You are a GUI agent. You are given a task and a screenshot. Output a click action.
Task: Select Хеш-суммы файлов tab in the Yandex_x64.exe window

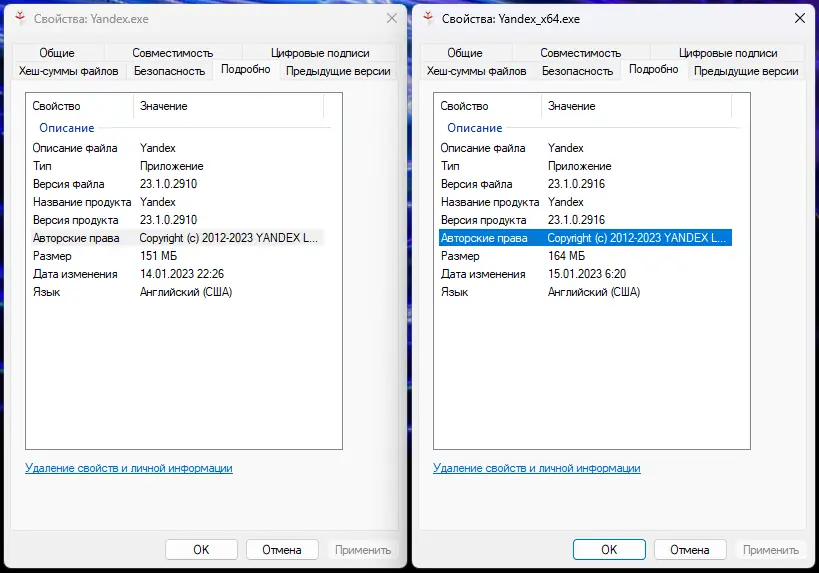(475, 71)
